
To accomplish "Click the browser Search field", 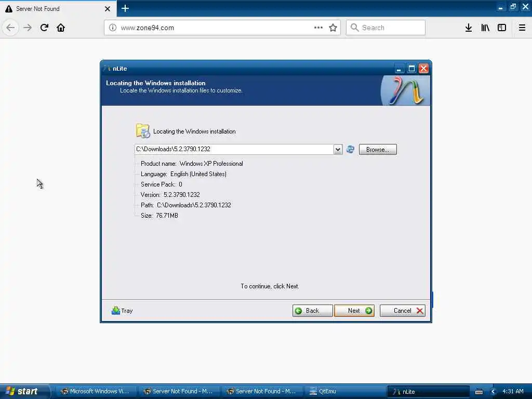I will click(x=385, y=28).
